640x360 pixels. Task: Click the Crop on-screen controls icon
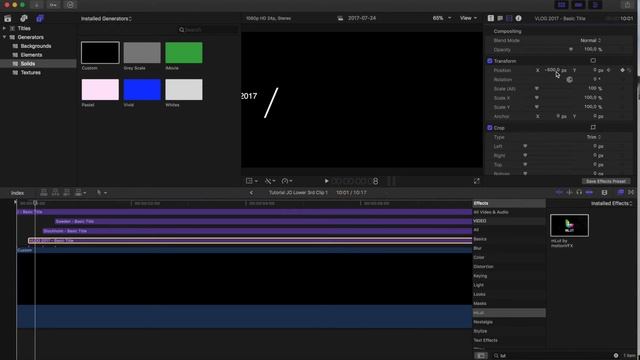pos(593,128)
